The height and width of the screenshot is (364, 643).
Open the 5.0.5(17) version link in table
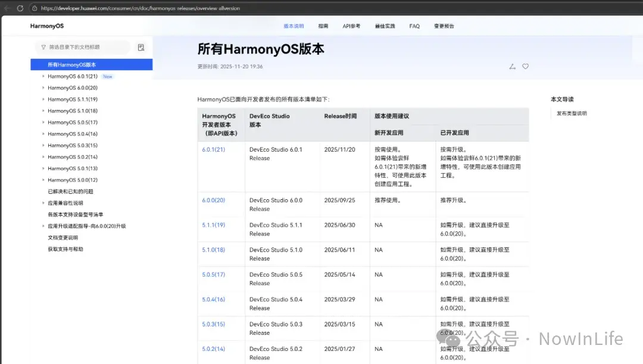click(213, 274)
